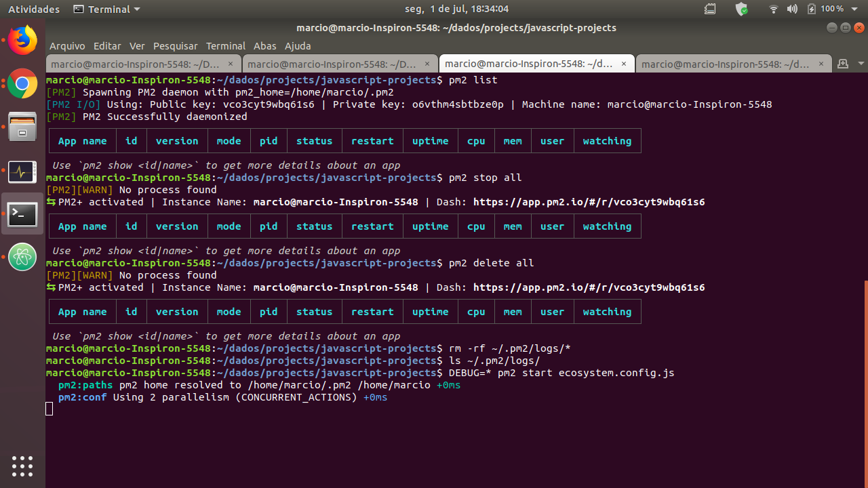Open the system menu arrow in top bar

[855, 9]
